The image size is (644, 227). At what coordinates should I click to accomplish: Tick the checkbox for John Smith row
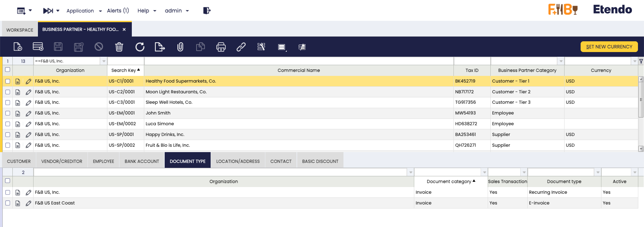tap(8, 113)
